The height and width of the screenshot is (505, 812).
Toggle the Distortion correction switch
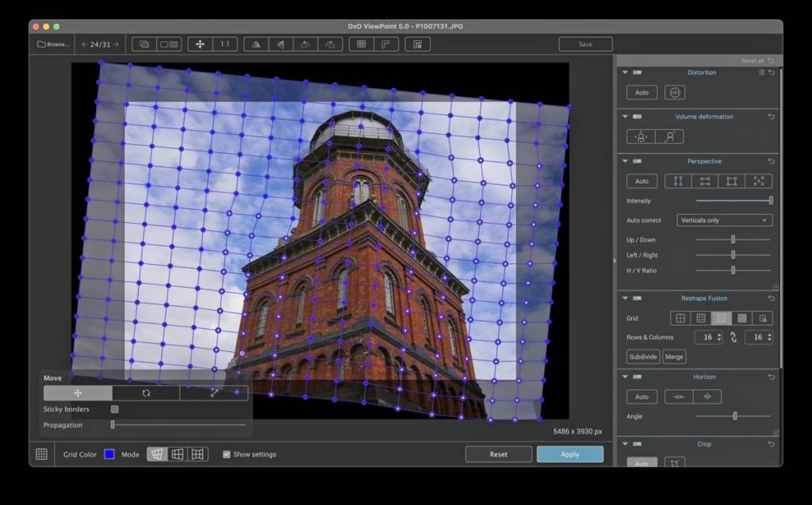(638, 73)
